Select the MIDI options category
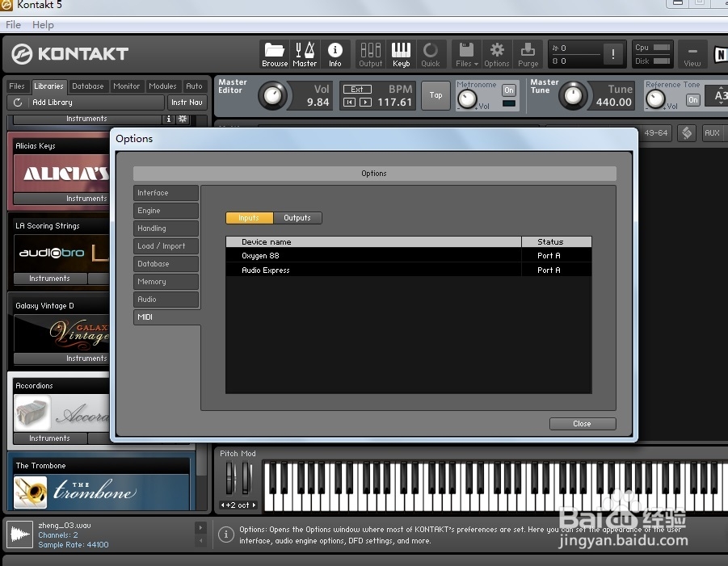Viewport: 728px width, 566px height. 166,317
